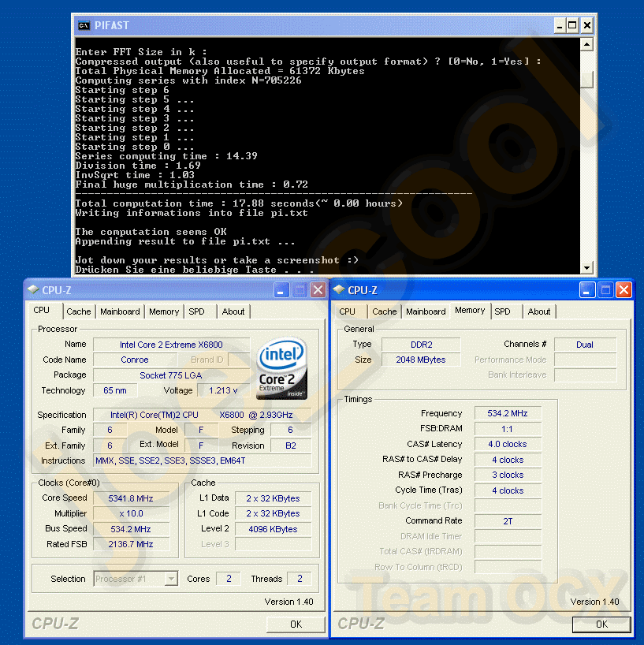
Task: Click the Technology value 65 nm
Action: [115, 390]
